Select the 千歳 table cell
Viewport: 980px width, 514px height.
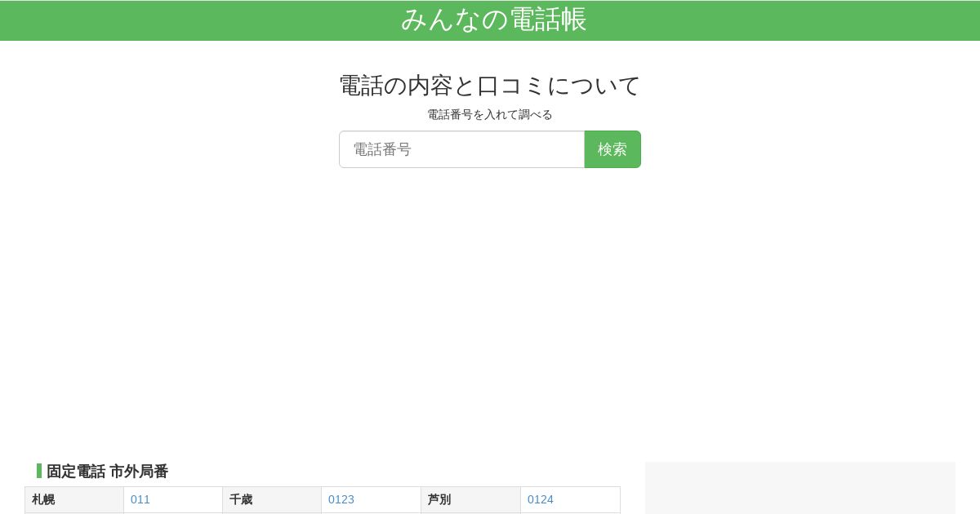(x=272, y=499)
